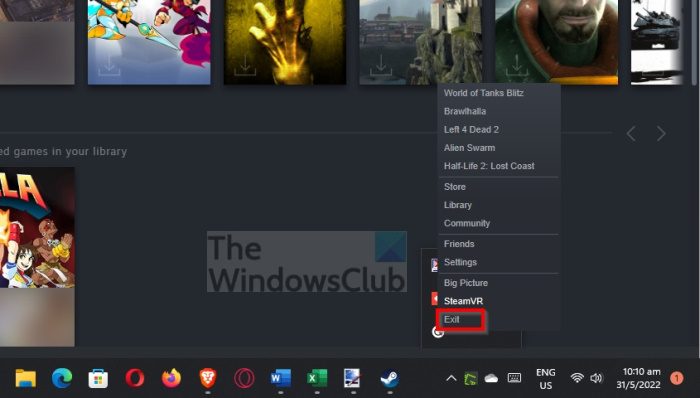Viewport: 700px width, 398px height.
Task: Open notification center badge icon
Action: point(677,378)
